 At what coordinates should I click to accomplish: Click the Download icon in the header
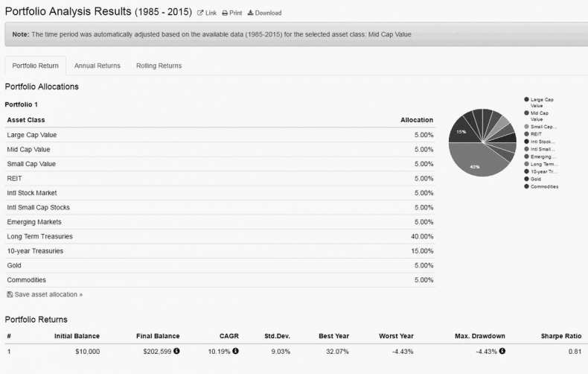[x=250, y=13]
